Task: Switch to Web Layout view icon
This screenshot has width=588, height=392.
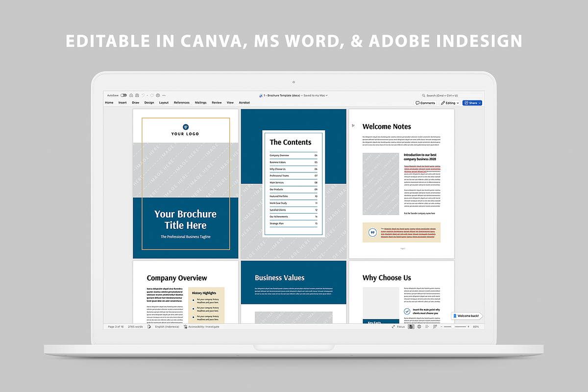Action: (419, 326)
